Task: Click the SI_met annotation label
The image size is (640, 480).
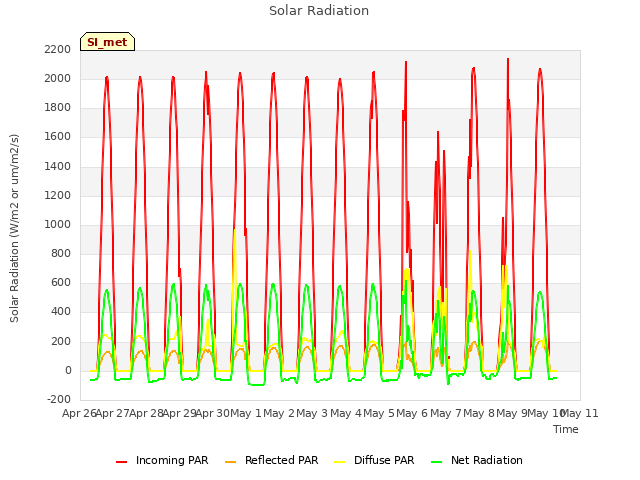Action: (x=107, y=42)
